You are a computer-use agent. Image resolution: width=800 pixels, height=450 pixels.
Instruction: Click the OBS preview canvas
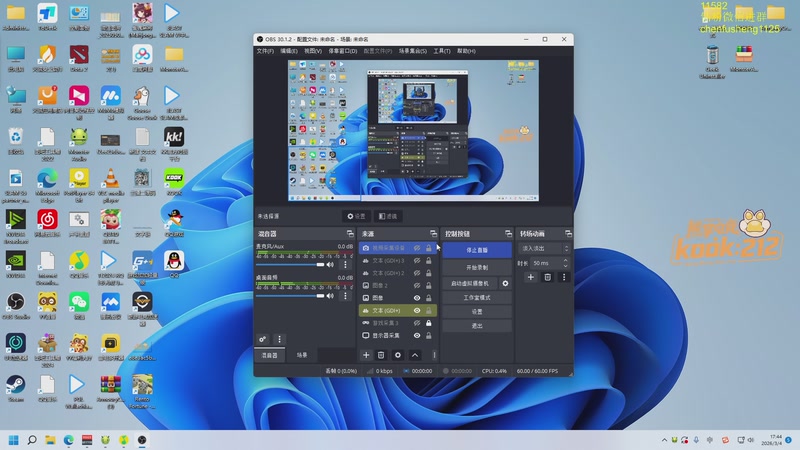point(413,131)
